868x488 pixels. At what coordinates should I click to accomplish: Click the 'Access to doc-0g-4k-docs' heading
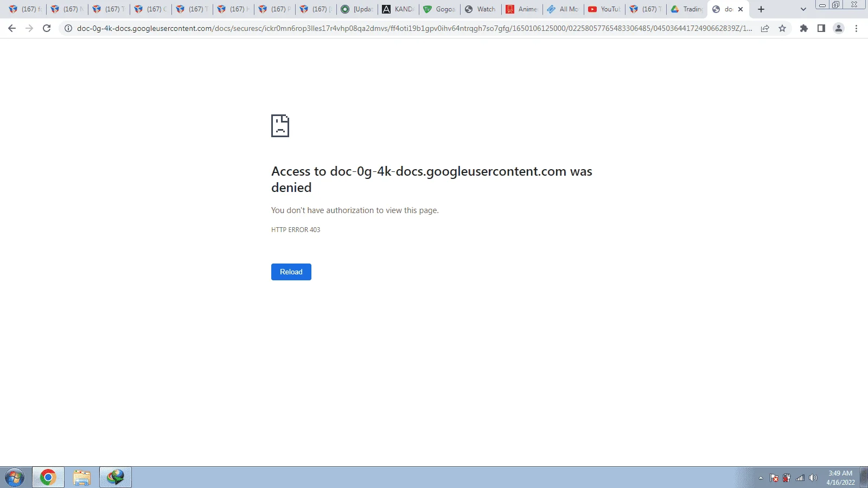point(432,179)
